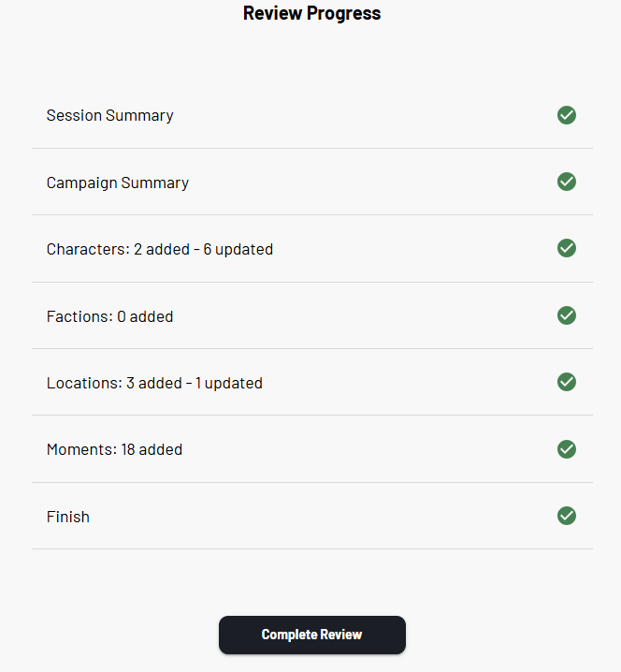Screen dimensions: 621x672
Task: Click the '18 added' count in Moments row
Action: 152,449
